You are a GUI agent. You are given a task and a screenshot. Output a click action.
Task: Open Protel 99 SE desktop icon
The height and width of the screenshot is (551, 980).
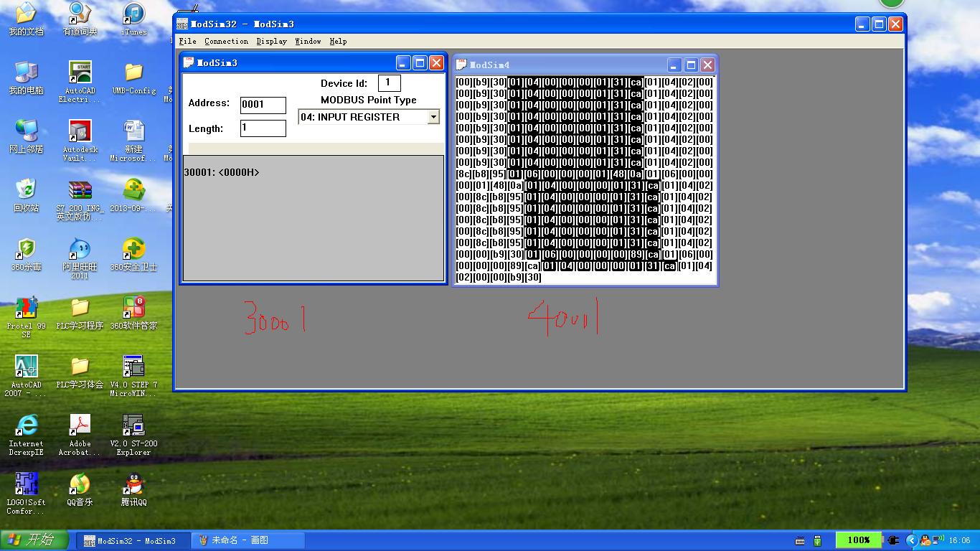[x=26, y=317]
